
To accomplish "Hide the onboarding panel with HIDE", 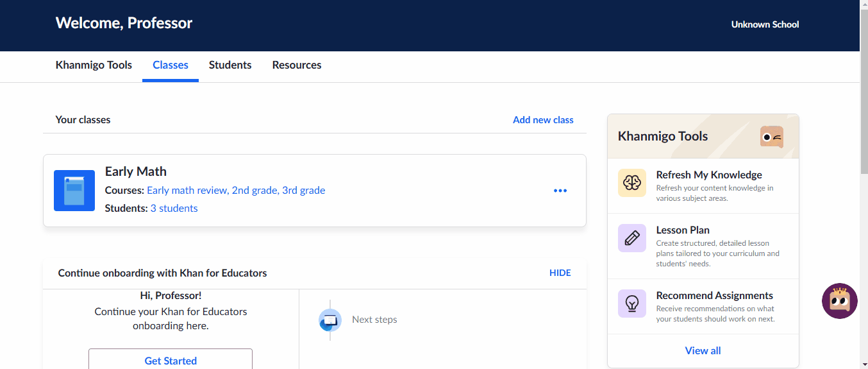I will tap(560, 273).
